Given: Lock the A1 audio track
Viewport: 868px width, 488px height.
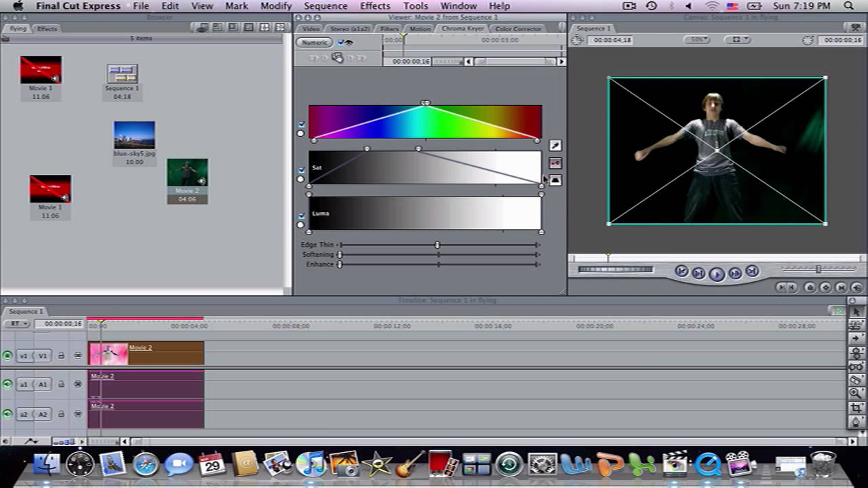Looking at the screenshot, I should pos(61,384).
